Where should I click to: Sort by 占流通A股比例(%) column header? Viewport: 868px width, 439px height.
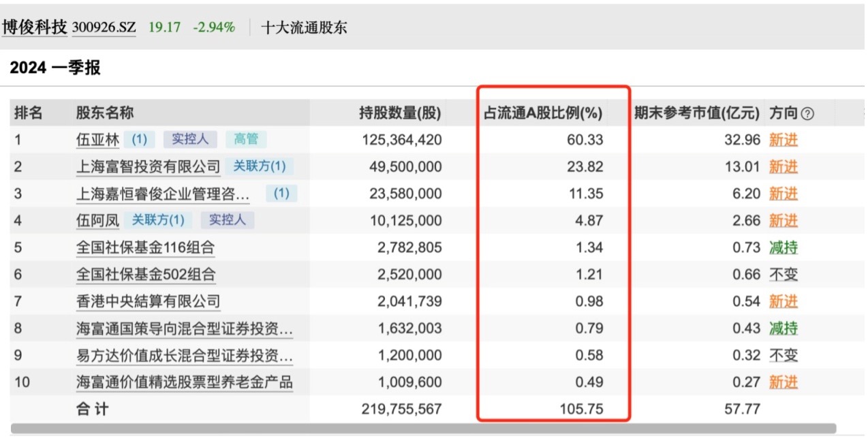[543, 113]
